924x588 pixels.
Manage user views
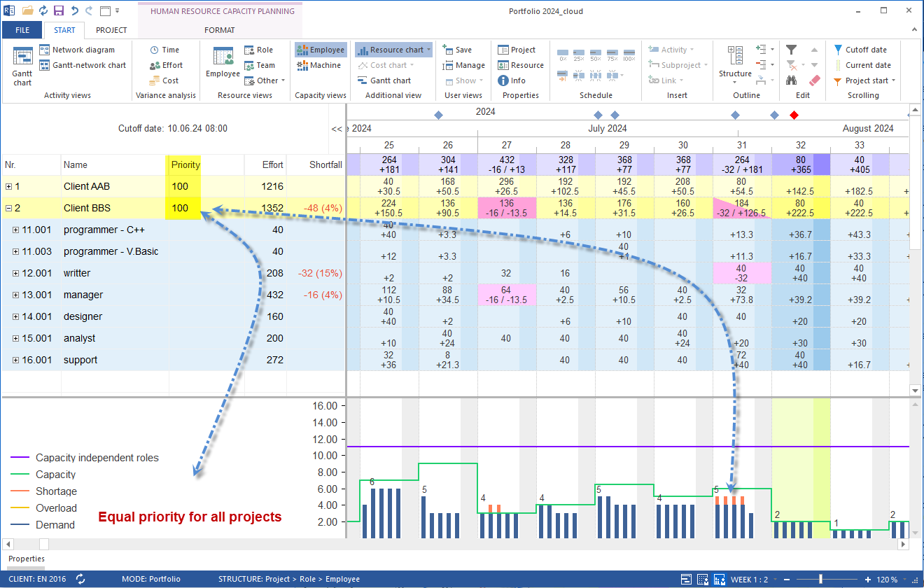pyautogui.click(x=463, y=65)
